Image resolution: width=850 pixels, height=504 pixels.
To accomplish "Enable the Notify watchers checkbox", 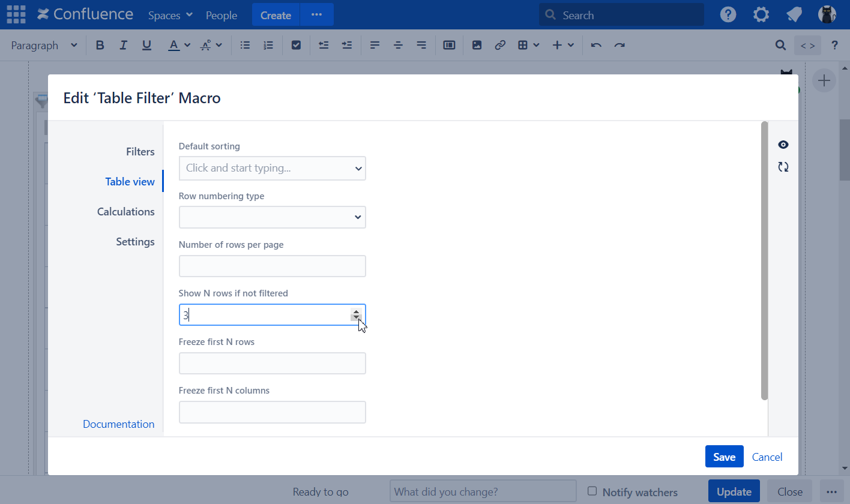I will click(592, 491).
